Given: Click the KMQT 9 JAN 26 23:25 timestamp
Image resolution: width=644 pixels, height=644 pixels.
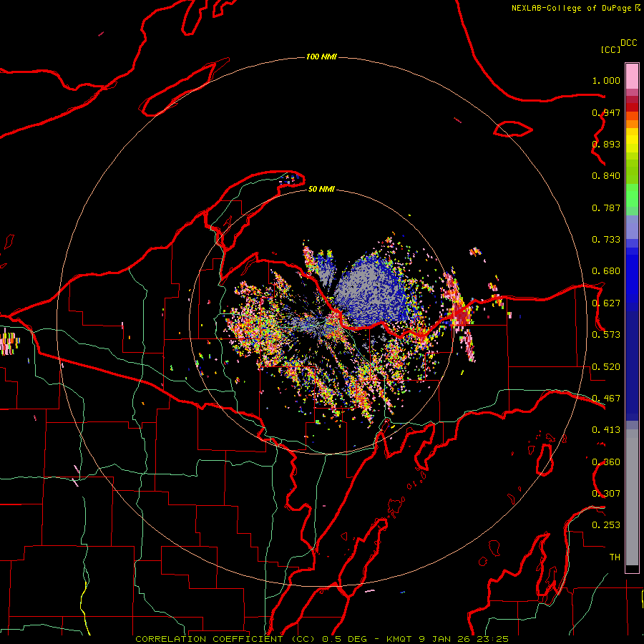Looking at the screenshot, I should 447,639.
